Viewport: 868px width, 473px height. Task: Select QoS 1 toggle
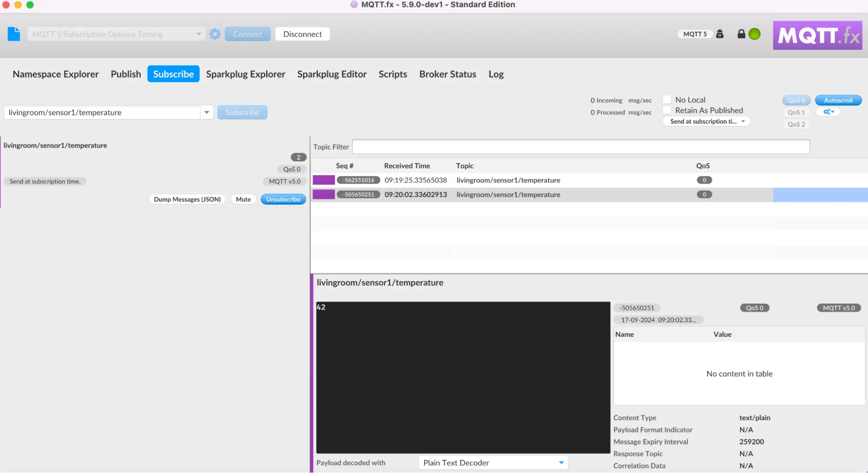click(796, 112)
